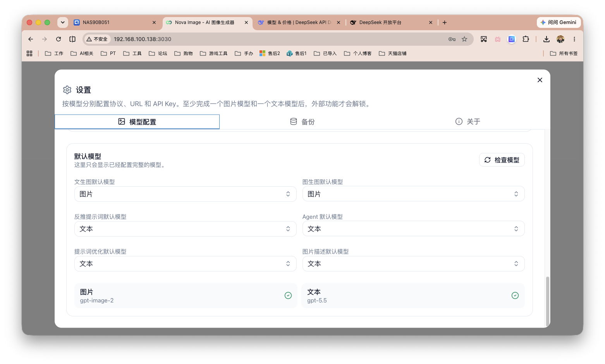Viewport: 605px width, 364px height.
Task: Open the 天猫店铺 bookmarks folder
Action: (x=393, y=53)
